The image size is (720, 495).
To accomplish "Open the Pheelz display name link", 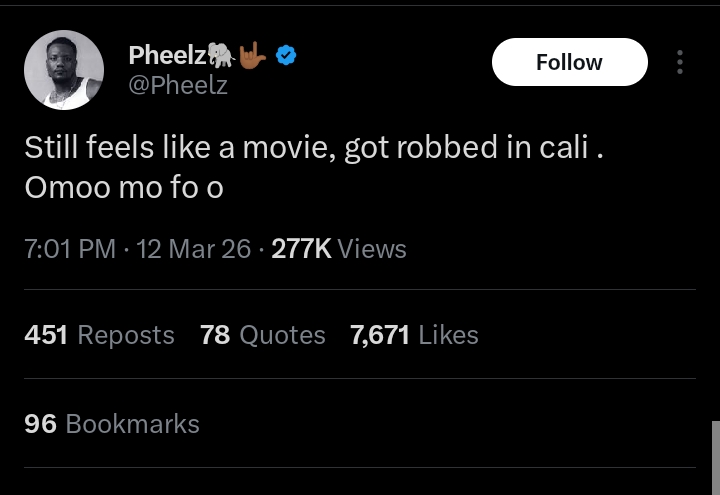I will (169, 57).
